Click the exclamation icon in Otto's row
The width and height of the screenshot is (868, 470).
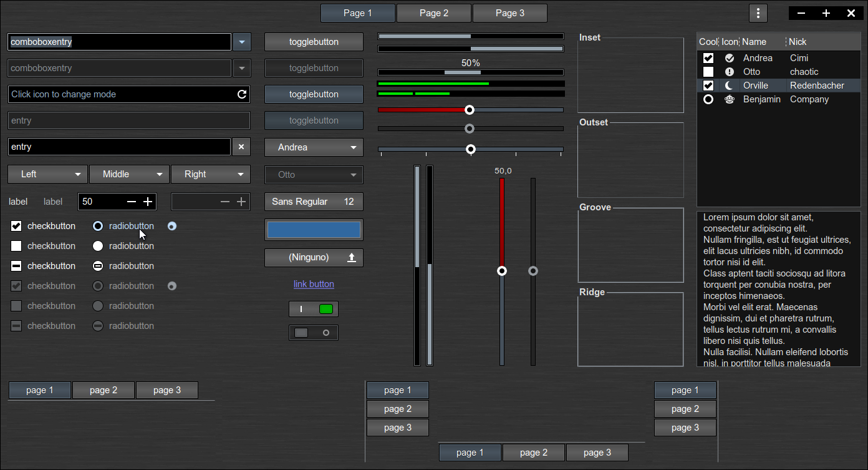730,72
